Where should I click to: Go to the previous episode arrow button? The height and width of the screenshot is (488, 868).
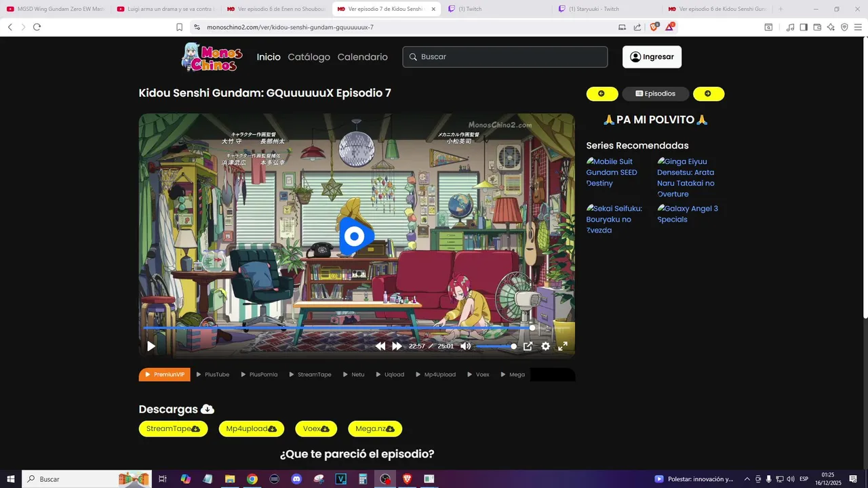point(602,94)
